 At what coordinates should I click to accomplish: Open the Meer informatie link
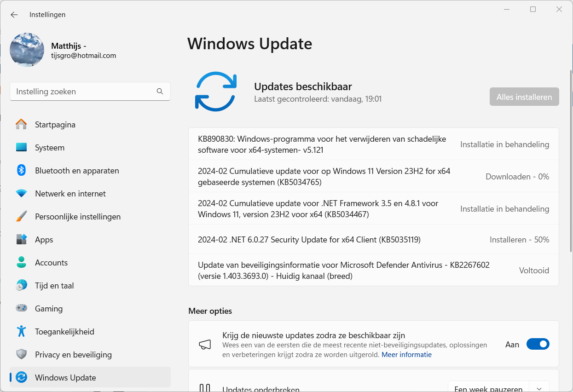[406, 355]
